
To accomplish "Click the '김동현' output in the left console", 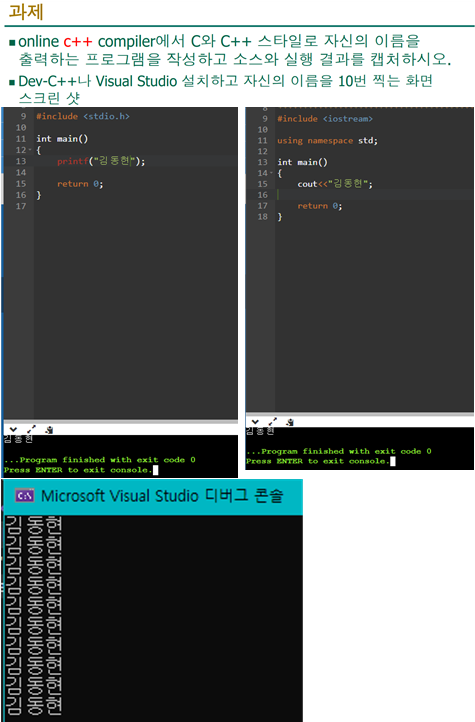I will pyautogui.click(x=18, y=439).
